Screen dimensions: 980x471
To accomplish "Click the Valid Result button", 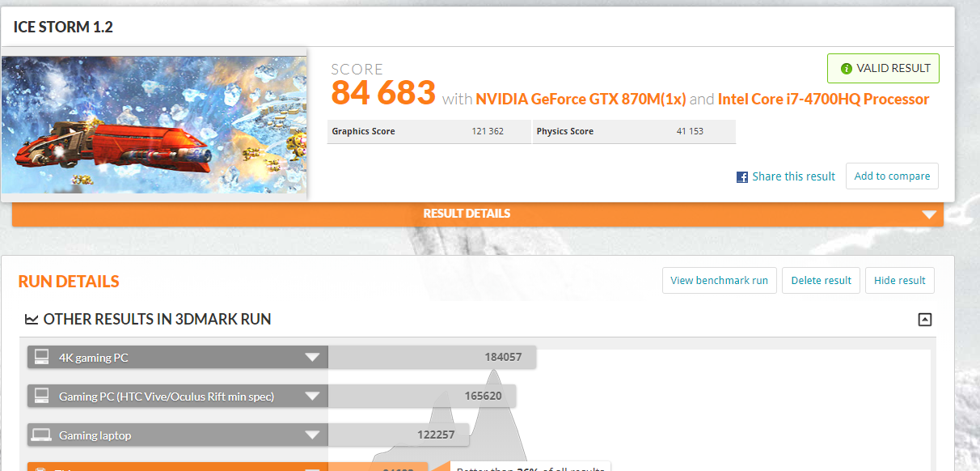I will (x=883, y=69).
